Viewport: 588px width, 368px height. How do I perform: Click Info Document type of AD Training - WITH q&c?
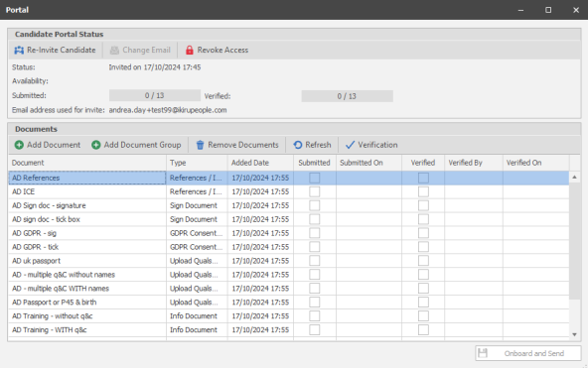coord(194,330)
